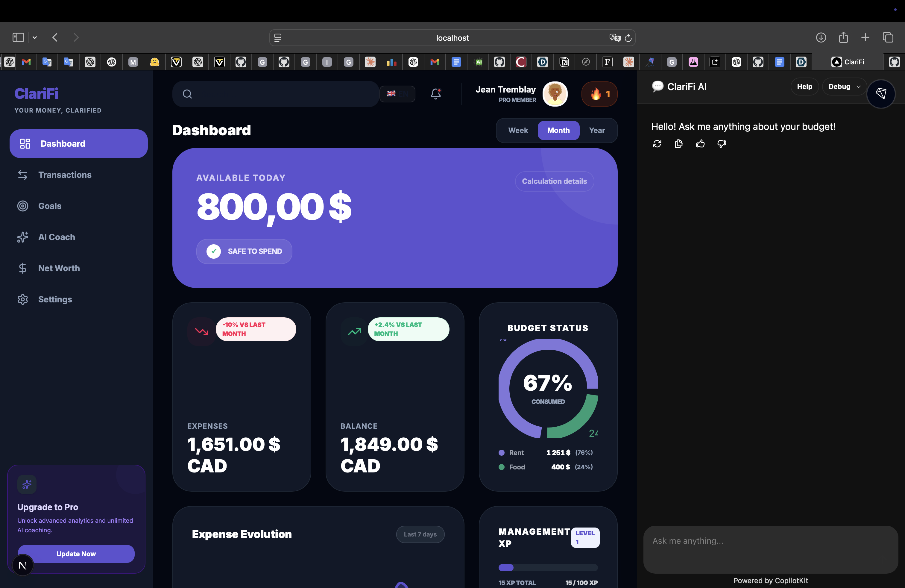Click the Calculation details button
Viewport: 905px width, 588px height.
[554, 181]
